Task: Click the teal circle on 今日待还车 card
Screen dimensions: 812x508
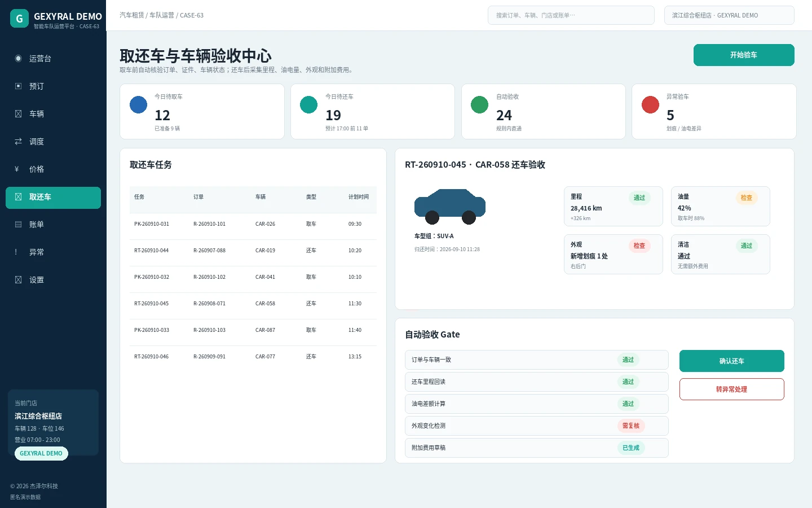Action: point(309,104)
